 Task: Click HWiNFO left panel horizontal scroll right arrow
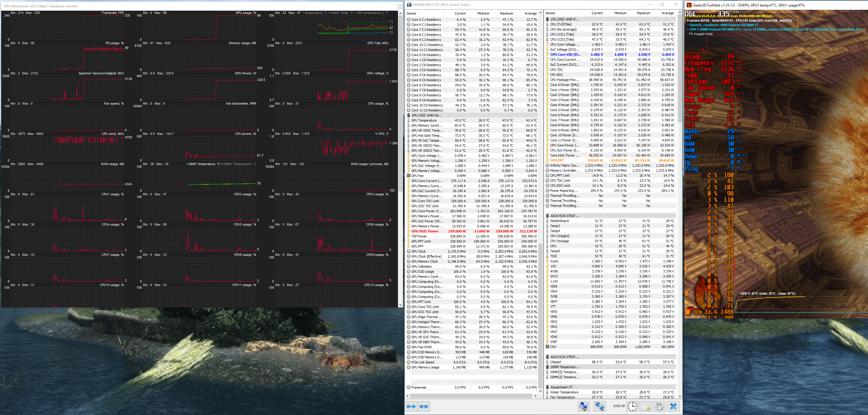click(x=536, y=396)
